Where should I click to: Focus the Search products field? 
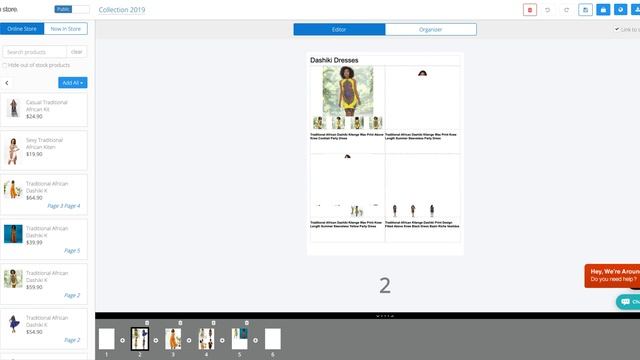pos(35,52)
